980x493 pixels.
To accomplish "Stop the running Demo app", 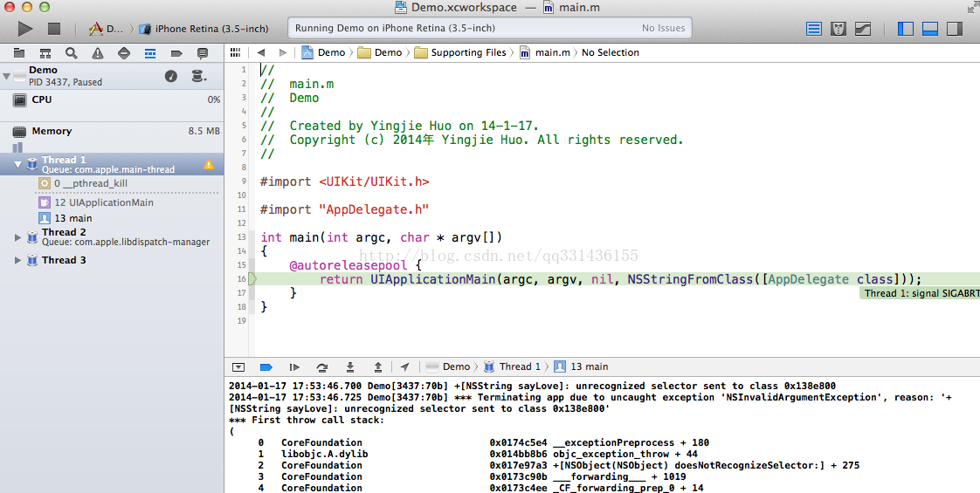I will point(54,29).
